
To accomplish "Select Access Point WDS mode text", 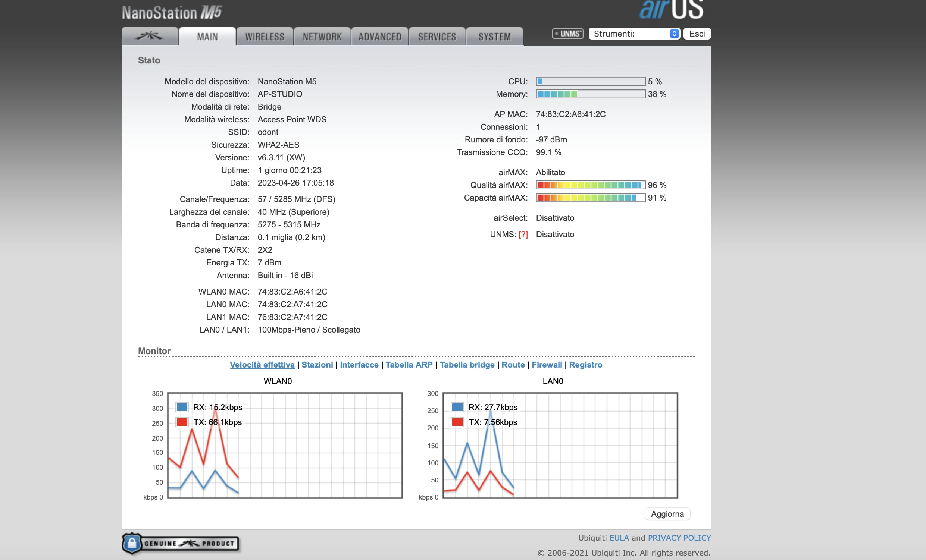I will click(292, 119).
